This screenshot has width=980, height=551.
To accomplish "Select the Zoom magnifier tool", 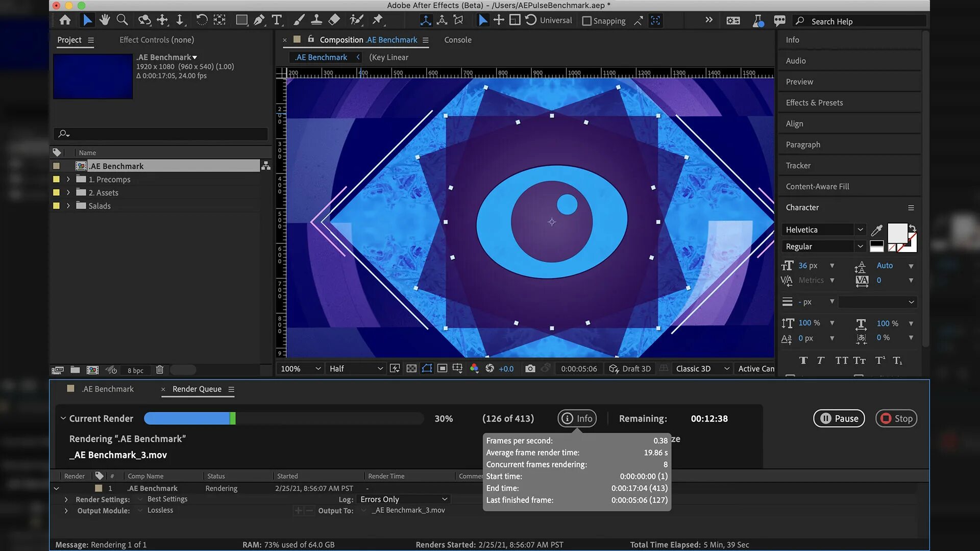I will [122, 20].
